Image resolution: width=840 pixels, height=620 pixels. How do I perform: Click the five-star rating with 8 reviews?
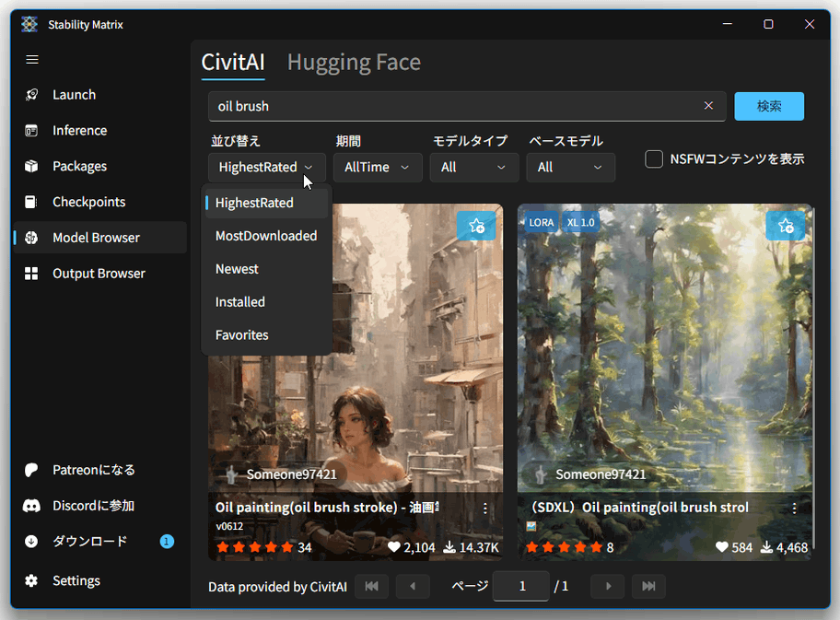(x=569, y=547)
